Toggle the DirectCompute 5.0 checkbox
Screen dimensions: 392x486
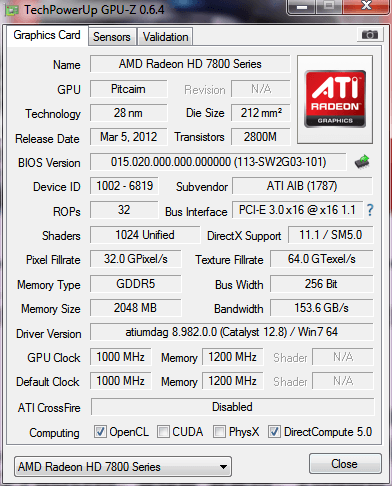click(274, 431)
